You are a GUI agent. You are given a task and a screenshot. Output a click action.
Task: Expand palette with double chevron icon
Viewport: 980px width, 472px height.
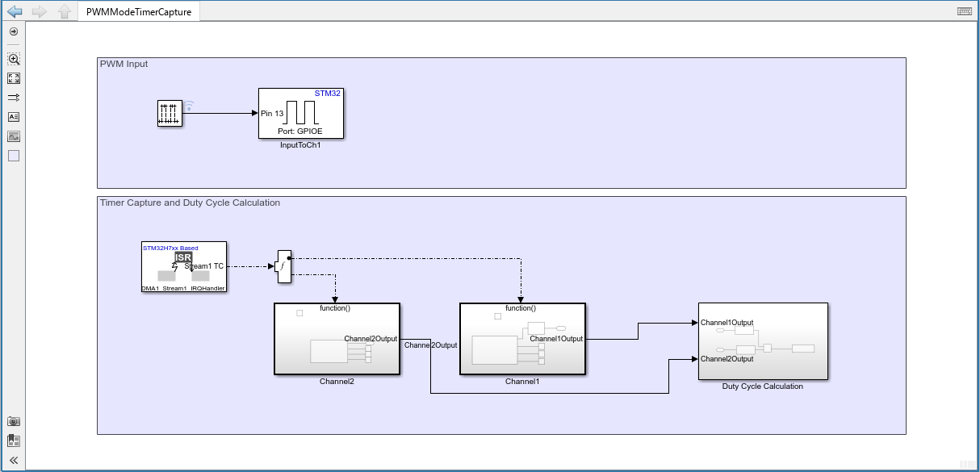click(x=14, y=460)
